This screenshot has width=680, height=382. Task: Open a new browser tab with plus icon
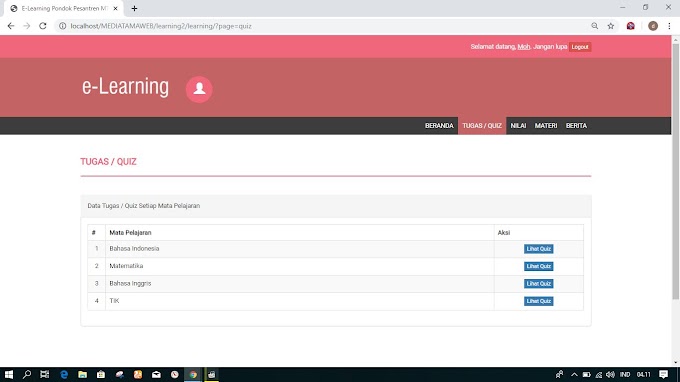click(x=134, y=8)
